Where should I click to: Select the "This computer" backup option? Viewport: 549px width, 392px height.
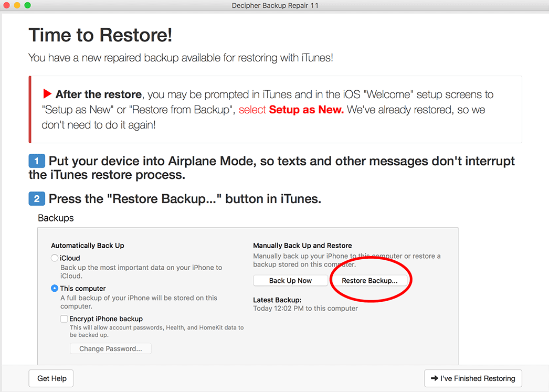pyautogui.click(x=54, y=288)
